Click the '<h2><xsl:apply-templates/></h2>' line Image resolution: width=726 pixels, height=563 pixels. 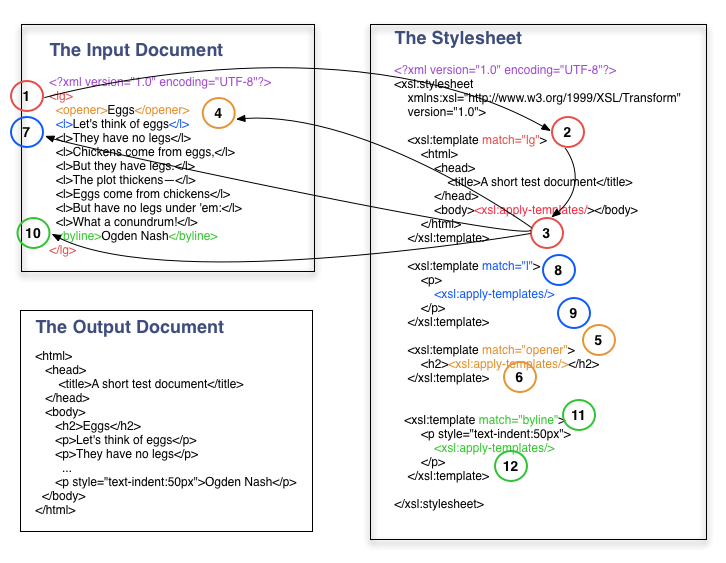coord(510,364)
